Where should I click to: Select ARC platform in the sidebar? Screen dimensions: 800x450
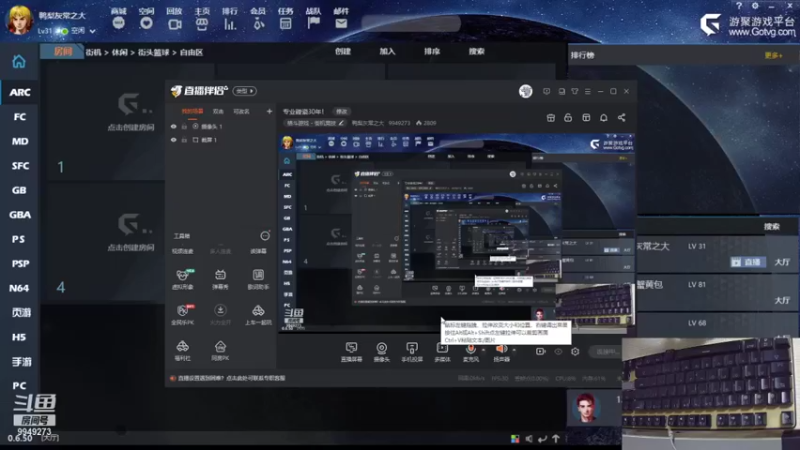(x=19, y=92)
